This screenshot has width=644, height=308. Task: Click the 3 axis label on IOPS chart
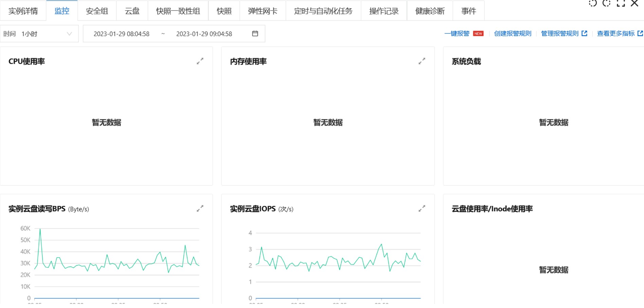point(250,249)
